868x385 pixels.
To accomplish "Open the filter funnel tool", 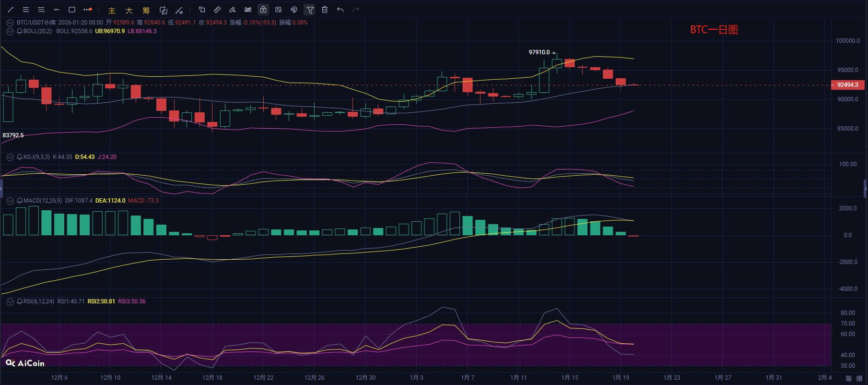I will click(310, 10).
